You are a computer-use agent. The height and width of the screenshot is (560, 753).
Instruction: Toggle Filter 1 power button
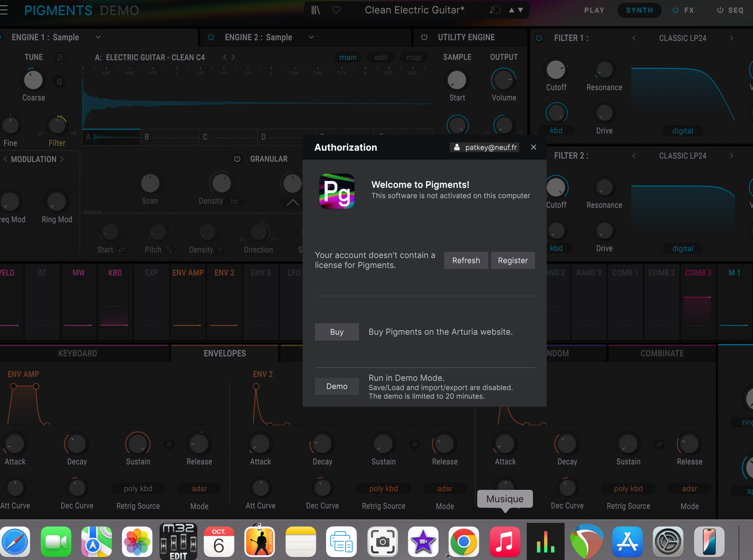click(x=539, y=38)
